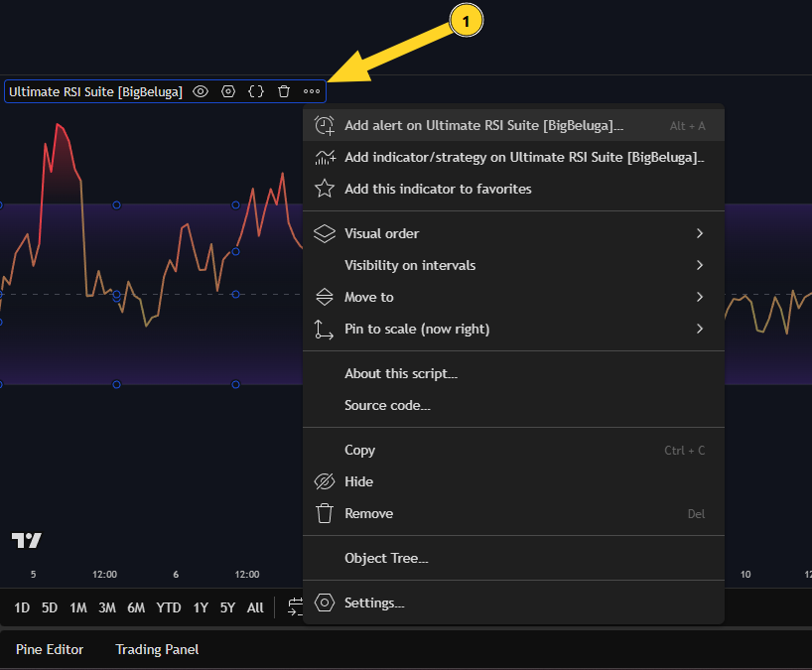Image resolution: width=812 pixels, height=670 pixels.
Task: Toggle indicator visibility eye icon in legend
Action: 201,91
